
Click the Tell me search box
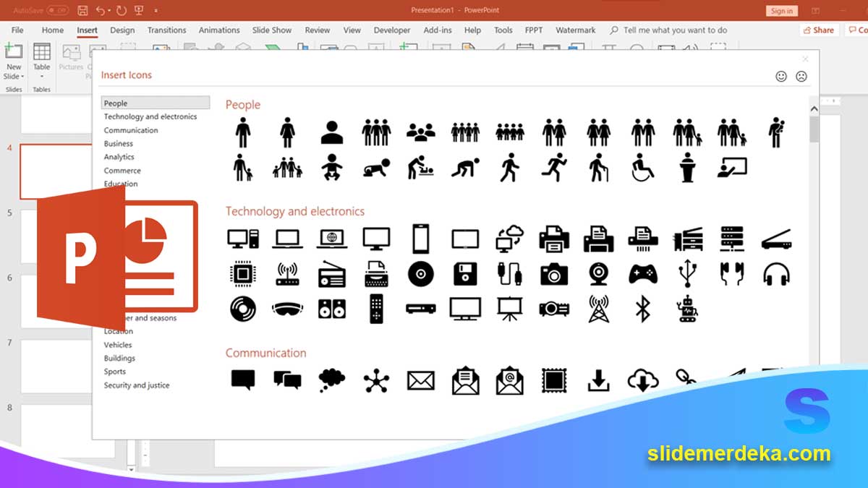[x=668, y=30]
